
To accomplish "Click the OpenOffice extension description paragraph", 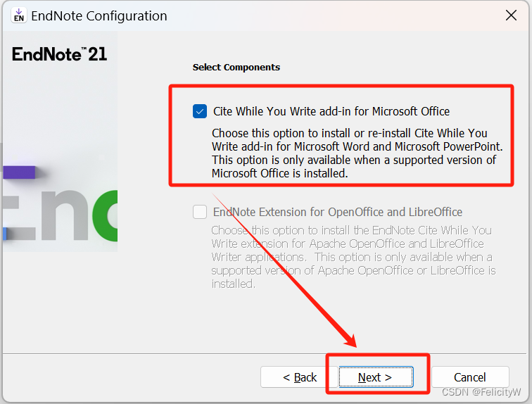I will [x=353, y=257].
